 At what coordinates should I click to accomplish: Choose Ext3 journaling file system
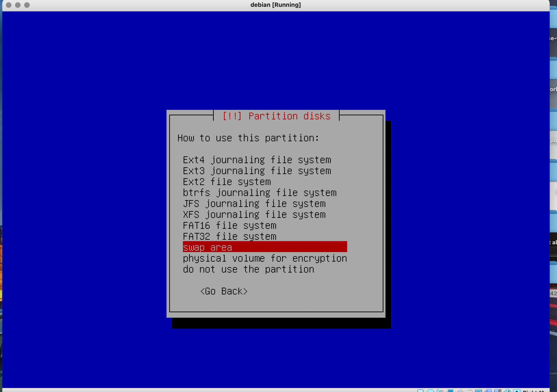[x=257, y=171]
